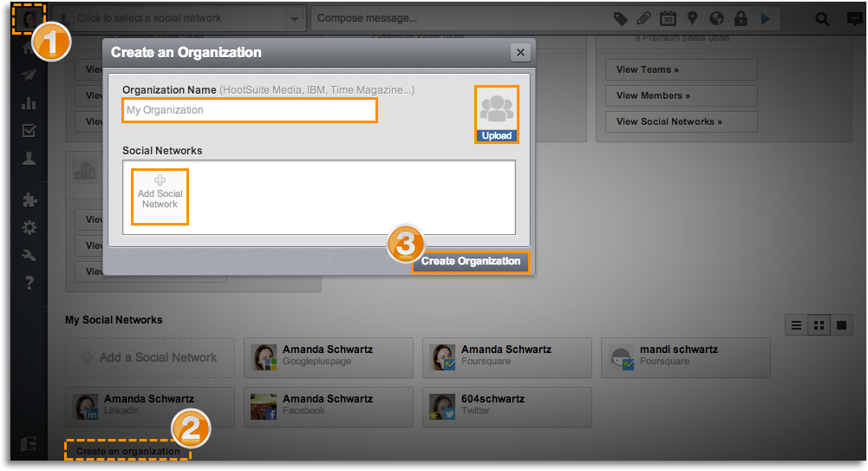Click the profile avatar at top left
Screen dimensions: 868x471
click(29, 19)
